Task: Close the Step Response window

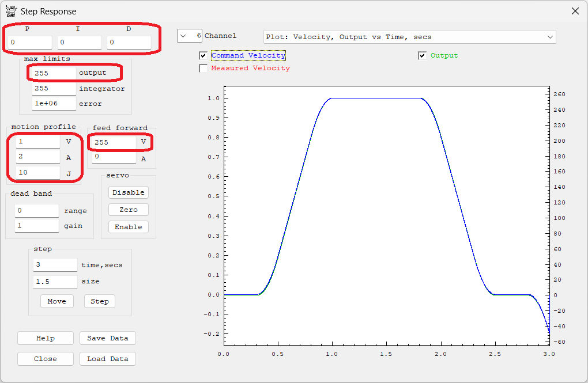Action: point(575,11)
